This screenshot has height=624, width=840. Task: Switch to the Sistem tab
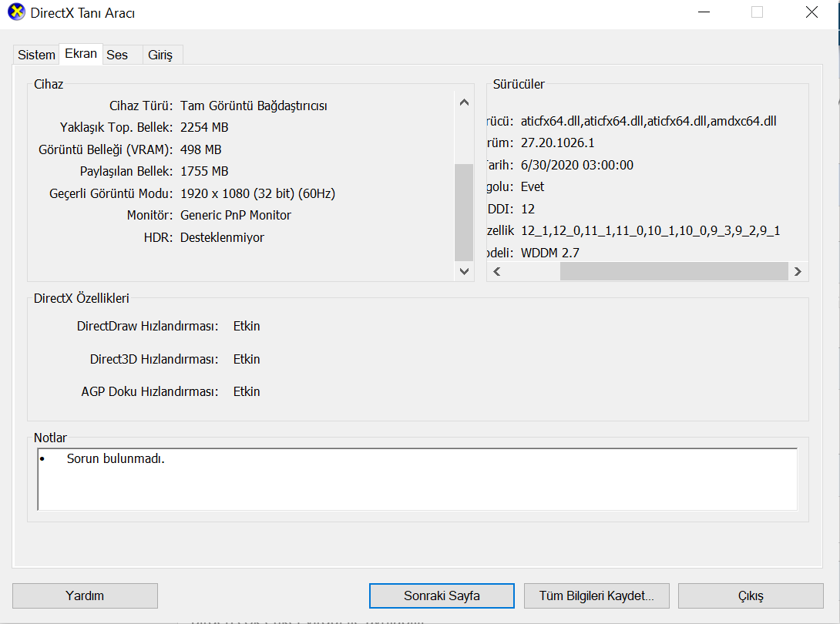36,55
